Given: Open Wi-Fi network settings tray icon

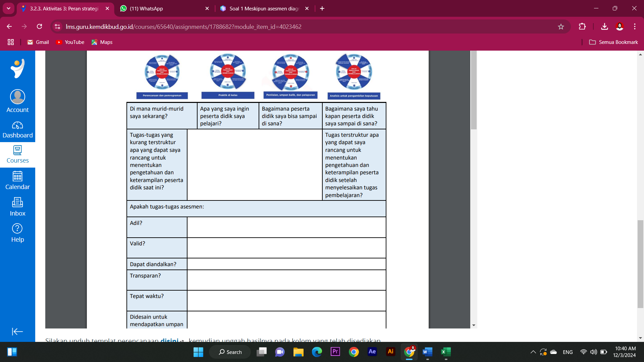Looking at the screenshot, I should (583, 352).
